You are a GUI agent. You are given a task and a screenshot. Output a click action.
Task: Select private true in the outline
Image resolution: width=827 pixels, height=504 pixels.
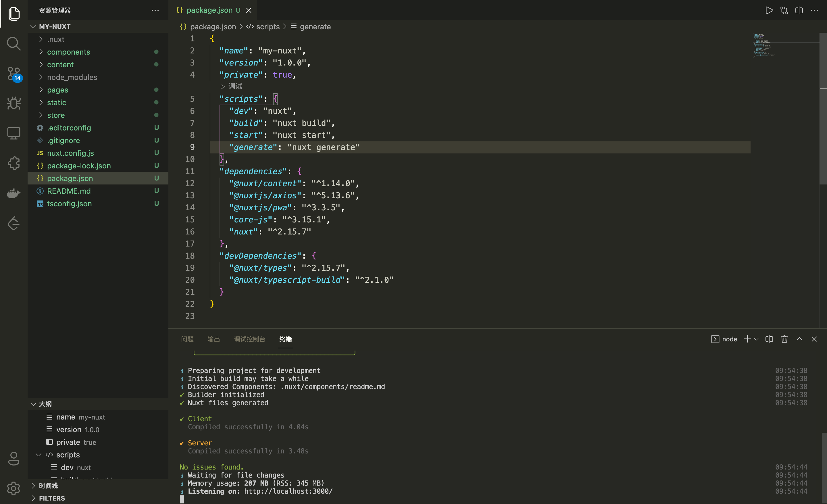coord(98,442)
